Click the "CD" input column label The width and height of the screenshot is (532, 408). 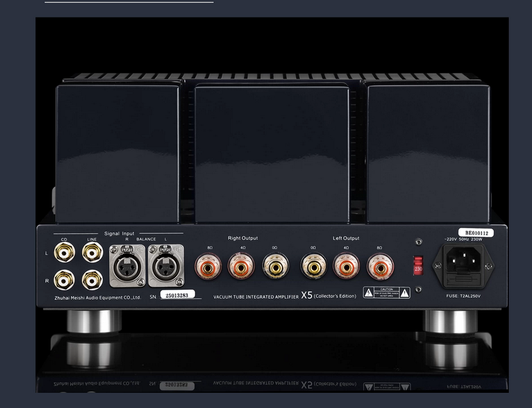tap(64, 239)
